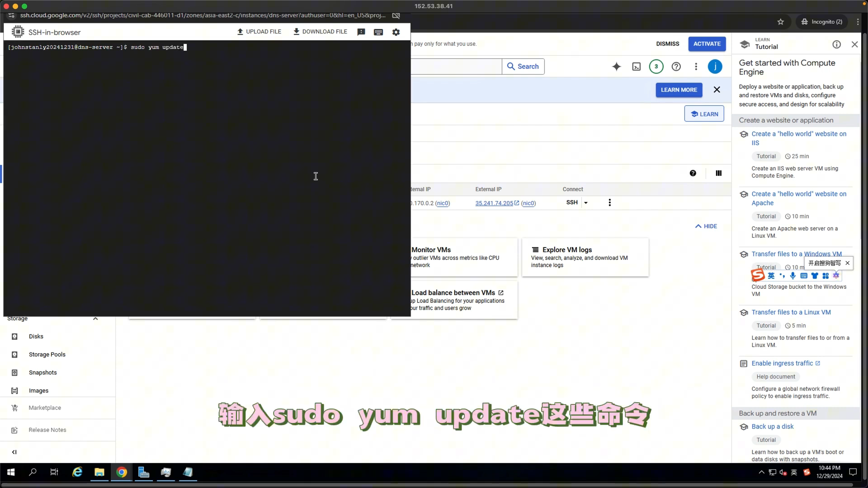
Task: Collapse the left navigation panel
Action: click(x=14, y=452)
